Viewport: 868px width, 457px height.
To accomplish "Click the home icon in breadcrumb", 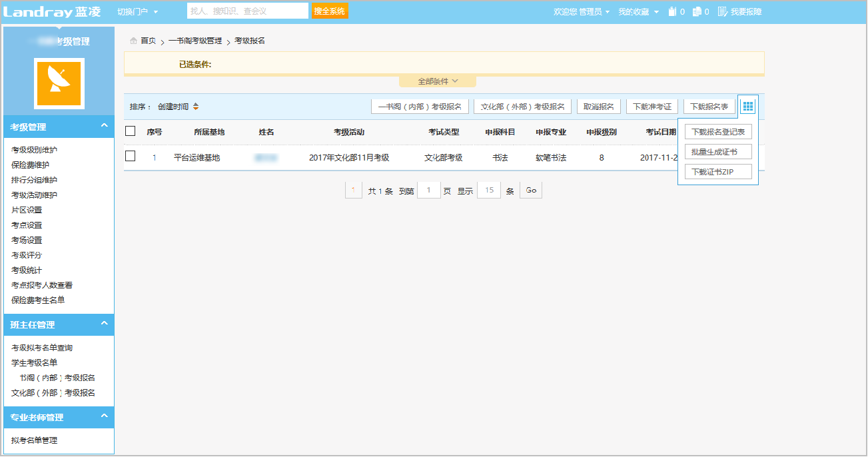I will pos(134,41).
